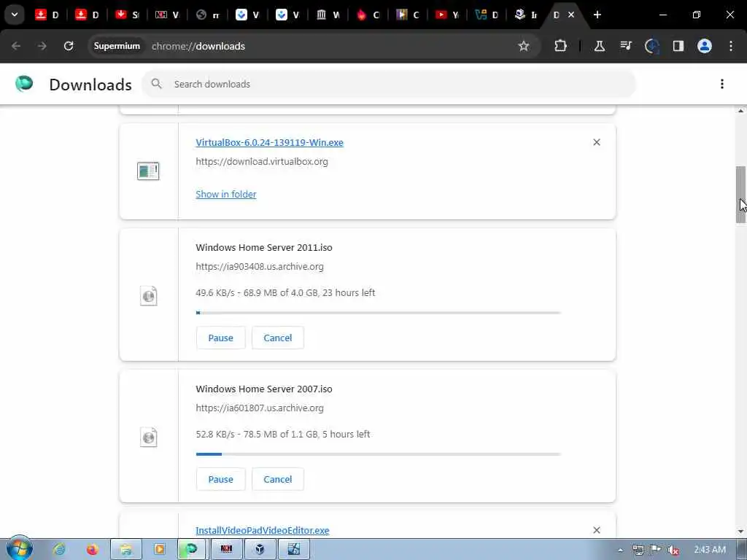Click the Windows Home Server 2011 progress bar
The image size is (747, 560).
(x=379, y=313)
